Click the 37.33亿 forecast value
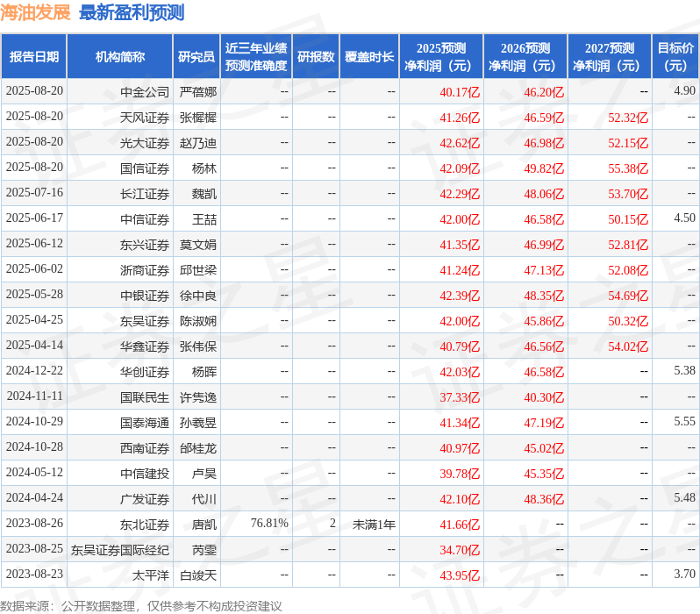This screenshot has width=700, height=614. tap(460, 398)
